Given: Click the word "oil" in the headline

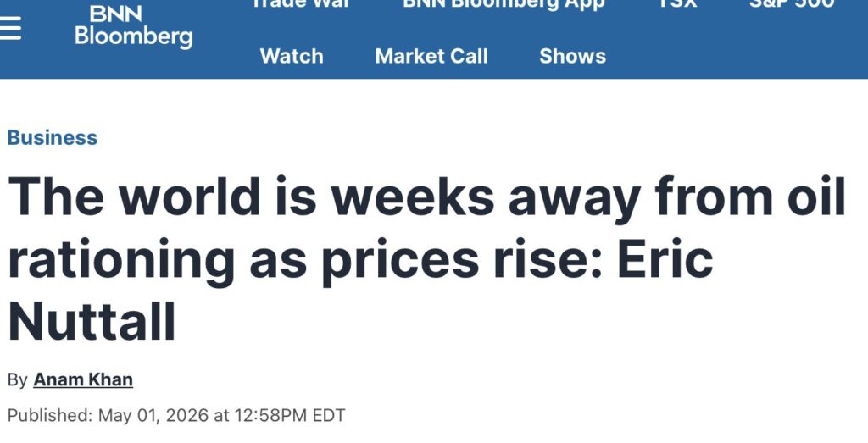Looking at the screenshot, I should tap(816, 196).
